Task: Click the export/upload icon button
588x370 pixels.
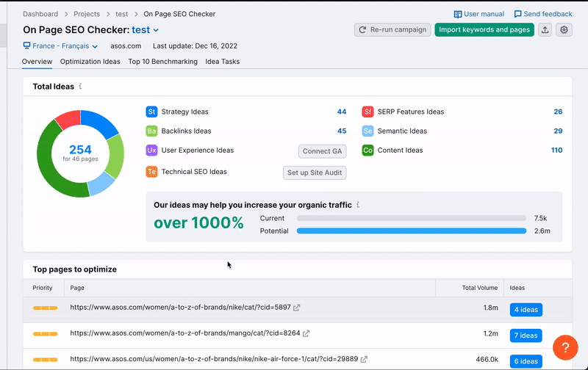Action: point(545,30)
